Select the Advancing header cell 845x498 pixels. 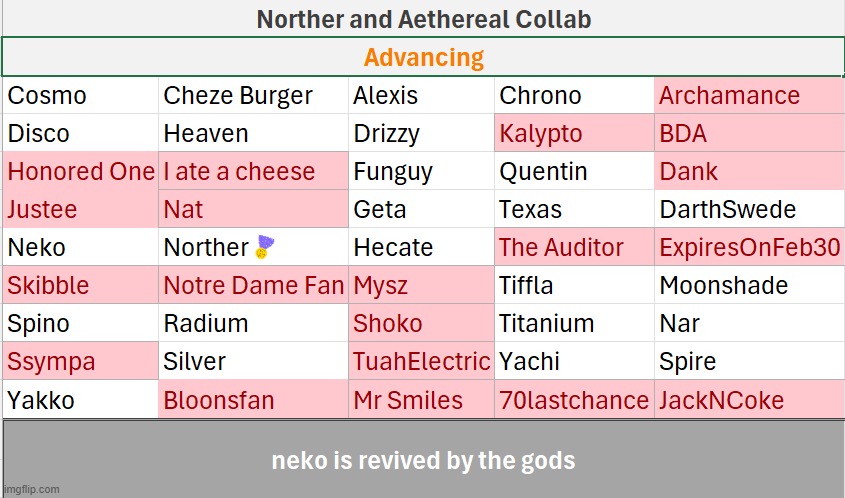423,57
